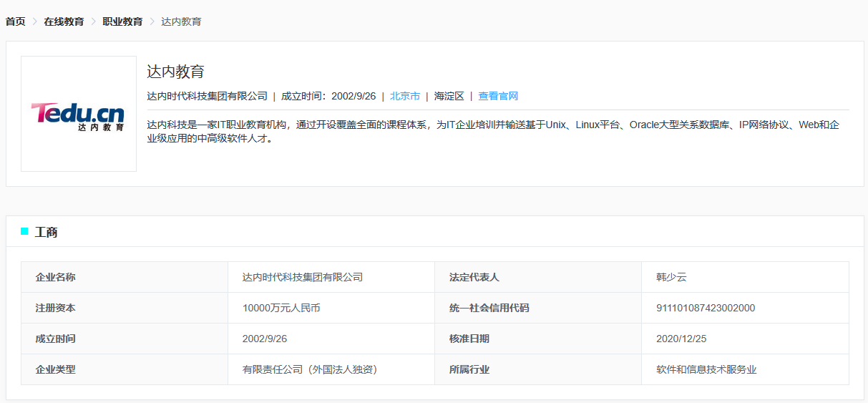
Task: Click the 10000万元人民币 value
Action: pos(281,308)
